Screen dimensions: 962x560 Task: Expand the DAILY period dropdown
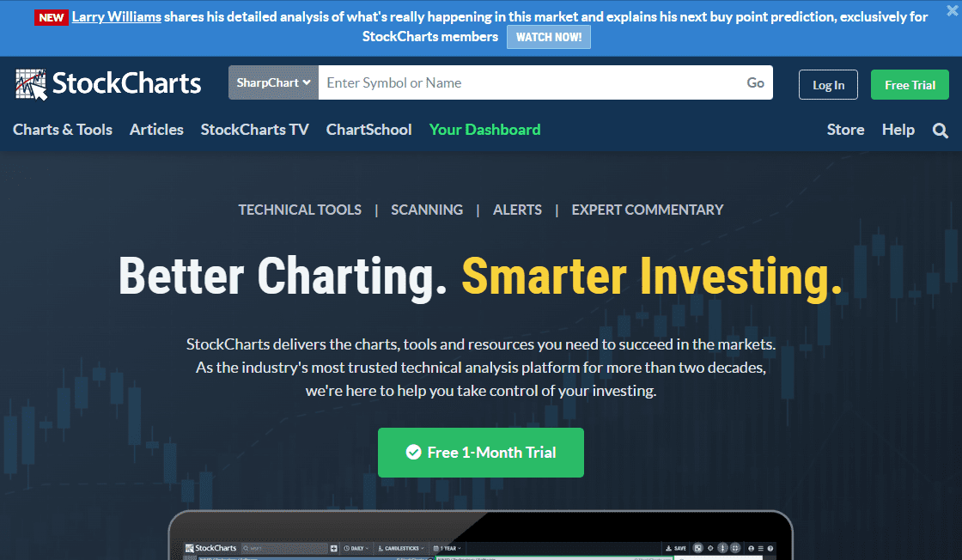click(x=359, y=548)
